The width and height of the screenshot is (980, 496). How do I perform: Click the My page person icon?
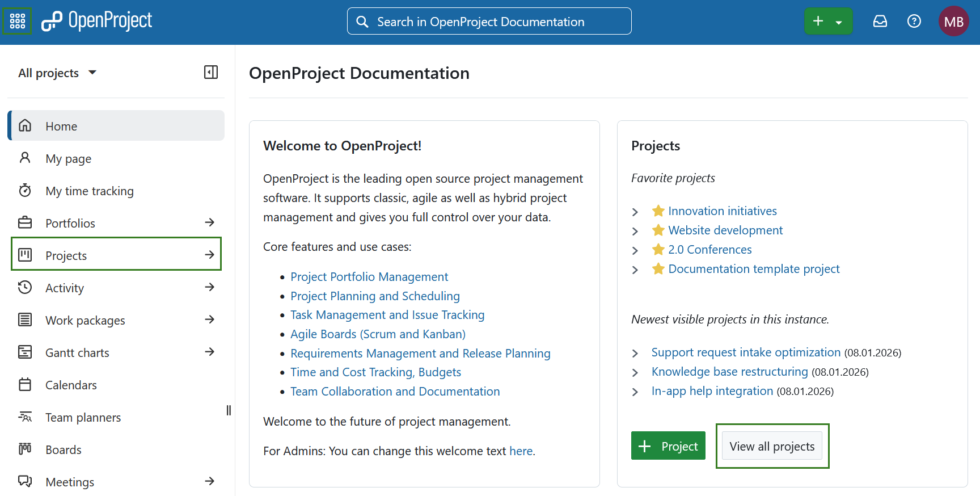[x=25, y=158]
